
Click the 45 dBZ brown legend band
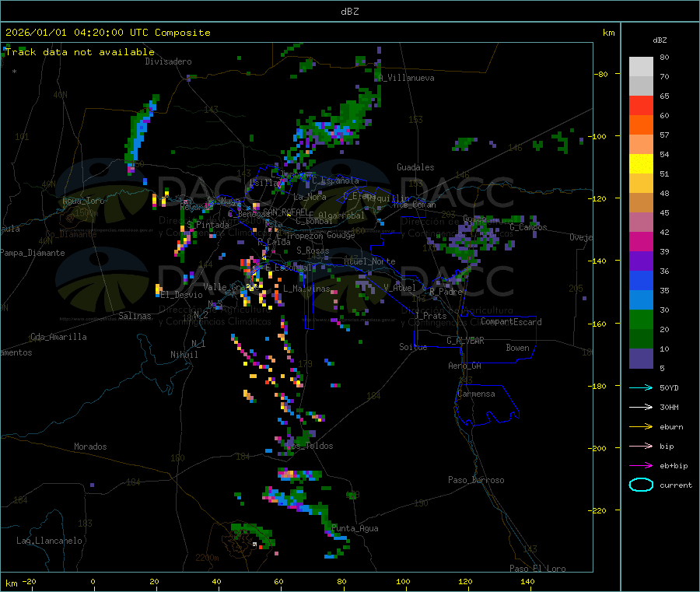pos(641,203)
